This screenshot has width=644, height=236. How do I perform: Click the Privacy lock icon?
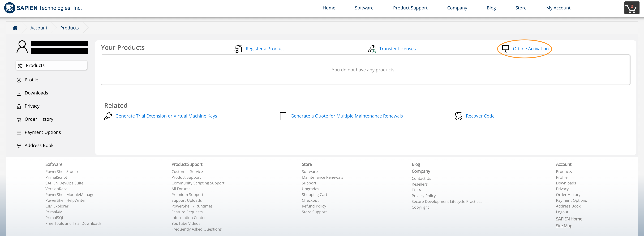pyautogui.click(x=19, y=106)
